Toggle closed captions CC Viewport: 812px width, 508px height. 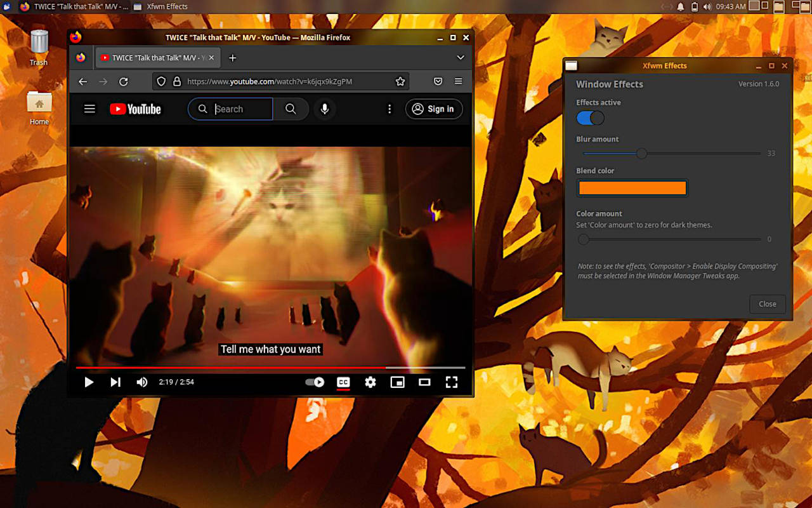click(343, 382)
